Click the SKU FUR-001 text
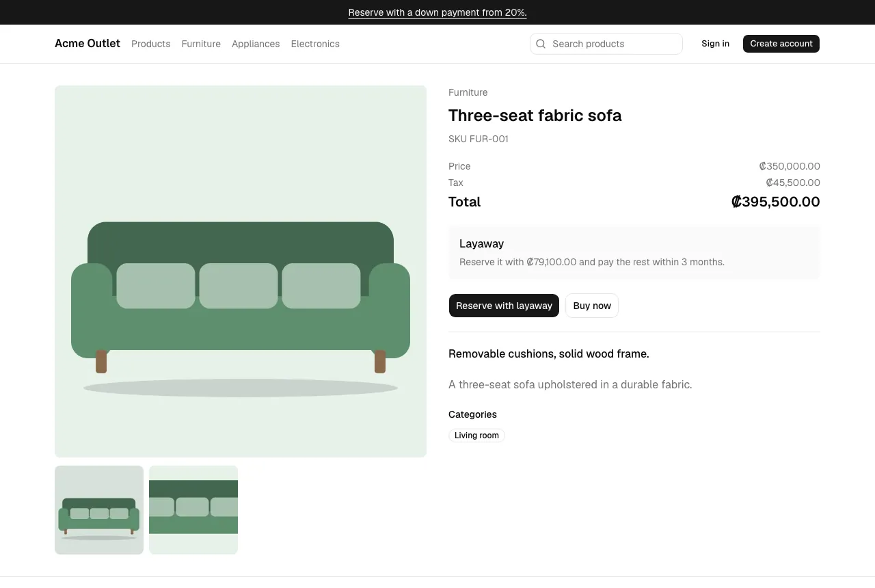 479,139
